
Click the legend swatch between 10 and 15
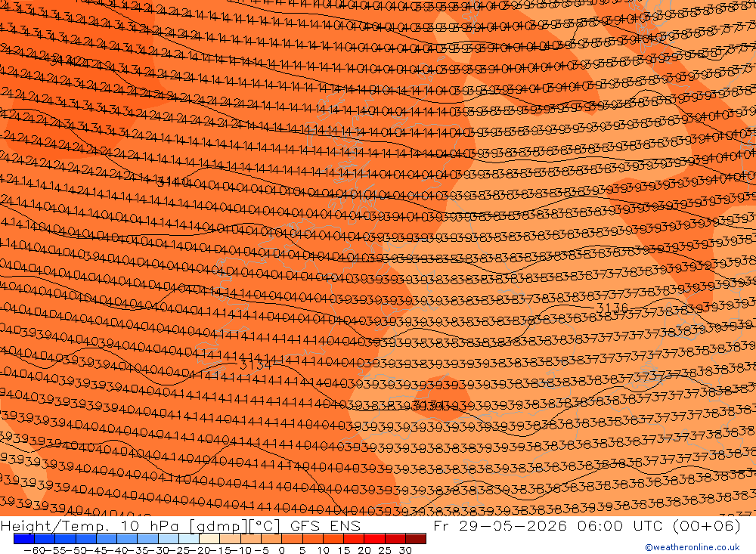pyautogui.click(x=333, y=539)
